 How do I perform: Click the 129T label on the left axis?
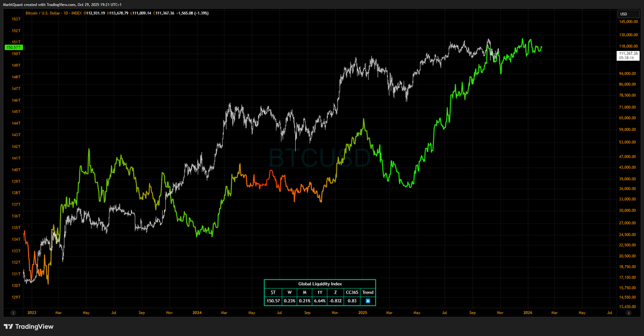click(x=16, y=297)
